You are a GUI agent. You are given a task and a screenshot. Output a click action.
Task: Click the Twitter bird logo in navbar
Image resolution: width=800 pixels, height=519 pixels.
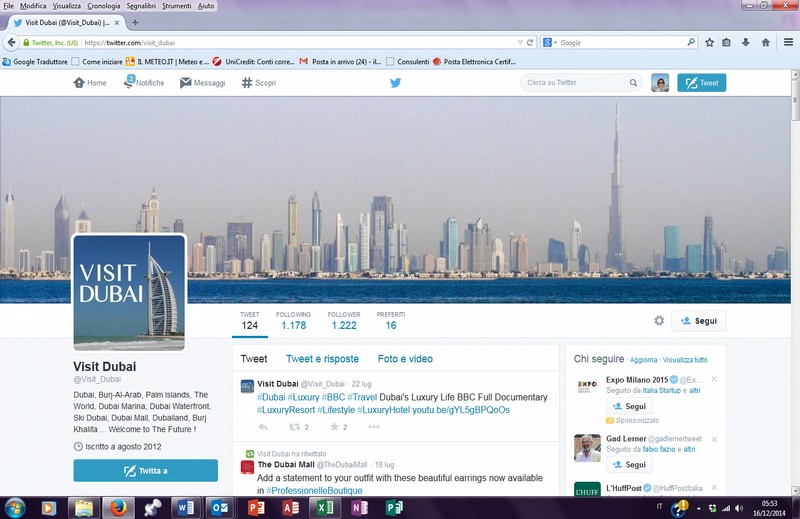[x=396, y=83]
